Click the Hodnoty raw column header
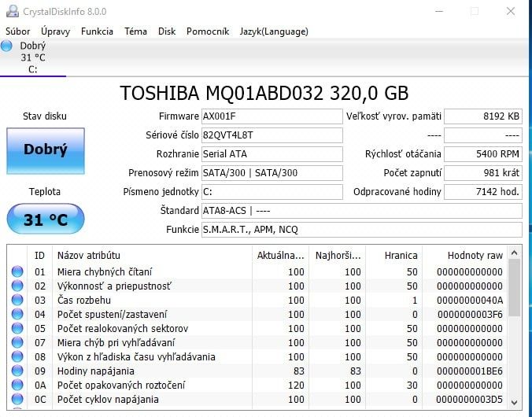This screenshot has width=532, height=417. (465, 255)
